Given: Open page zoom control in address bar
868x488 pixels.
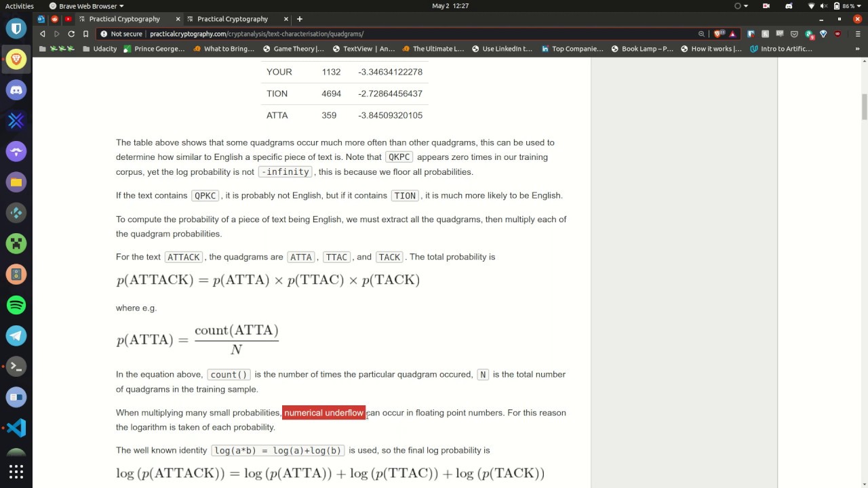Looking at the screenshot, I should click(702, 34).
